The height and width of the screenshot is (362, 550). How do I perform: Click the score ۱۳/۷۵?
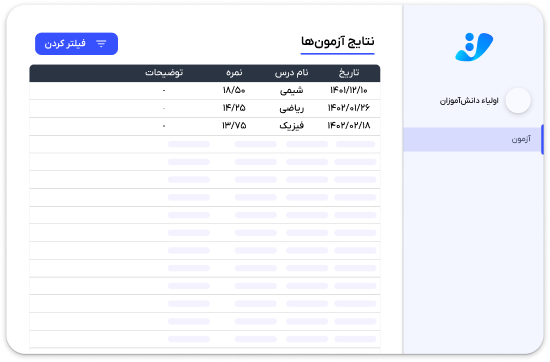[234, 125]
